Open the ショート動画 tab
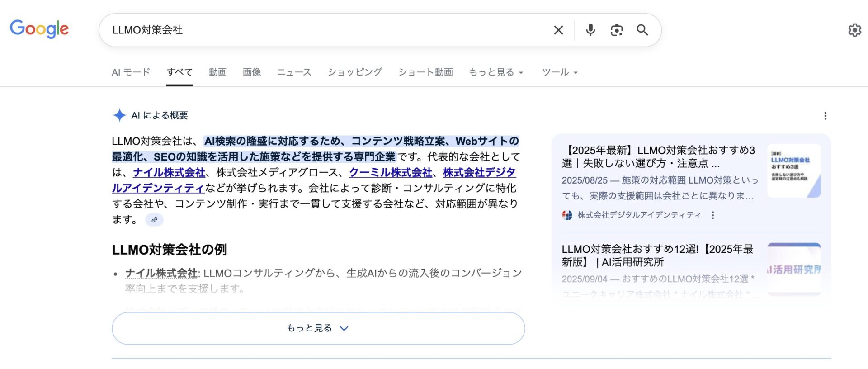The height and width of the screenshot is (369, 868). (425, 72)
